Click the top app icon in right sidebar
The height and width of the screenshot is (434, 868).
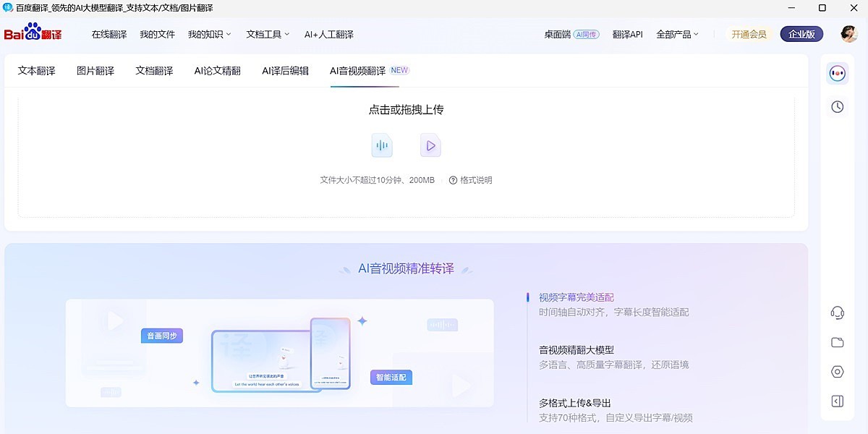tap(837, 73)
